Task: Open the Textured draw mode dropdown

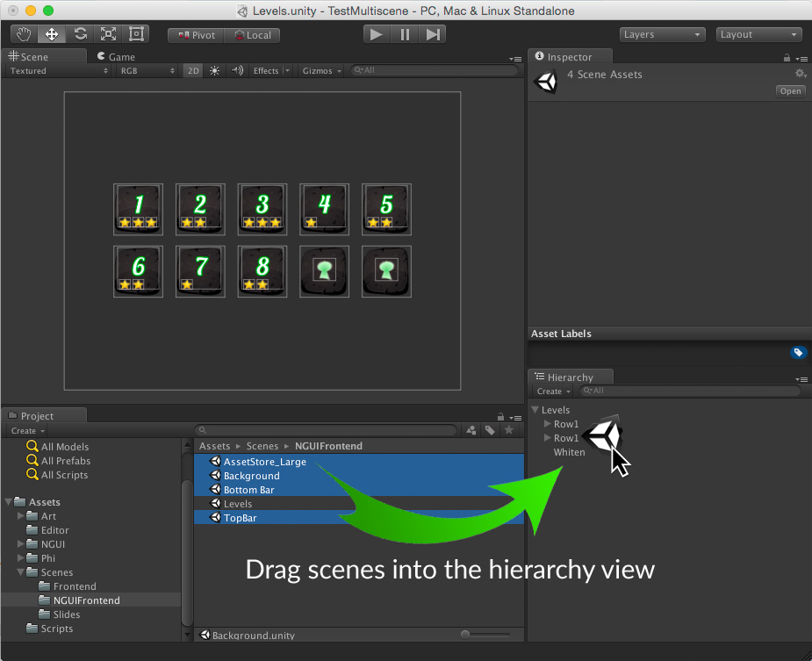Action: coord(59,70)
